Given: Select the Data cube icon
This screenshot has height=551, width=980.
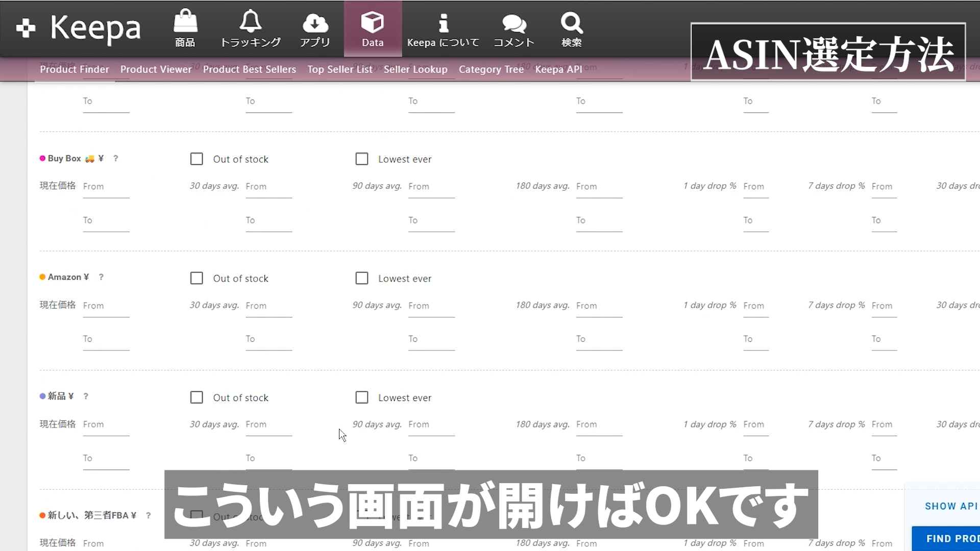Looking at the screenshot, I should coord(372,23).
